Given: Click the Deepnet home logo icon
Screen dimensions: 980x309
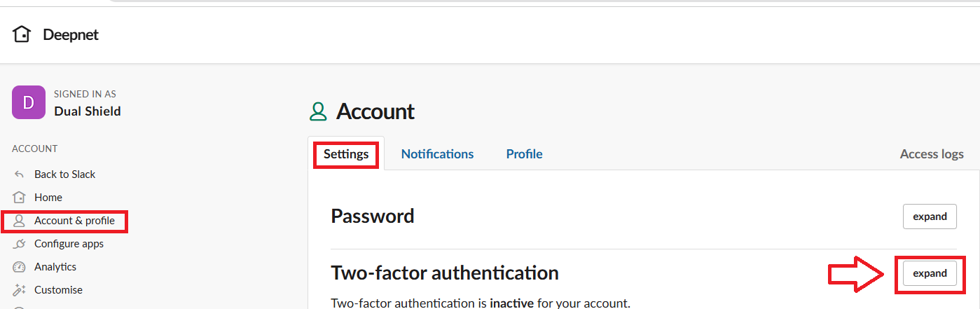Looking at the screenshot, I should 22,34.
